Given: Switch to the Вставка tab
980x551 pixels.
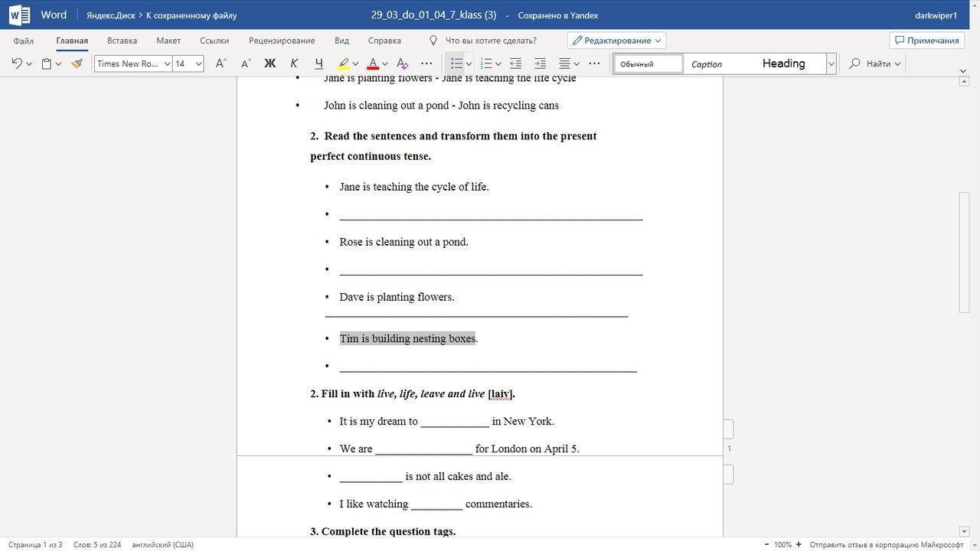Looking at the screenshot, I should click(122, 41).
